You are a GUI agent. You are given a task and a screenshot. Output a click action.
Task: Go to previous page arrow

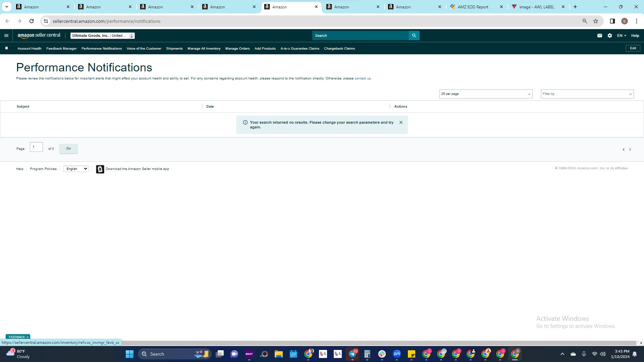tap(624, 149)
